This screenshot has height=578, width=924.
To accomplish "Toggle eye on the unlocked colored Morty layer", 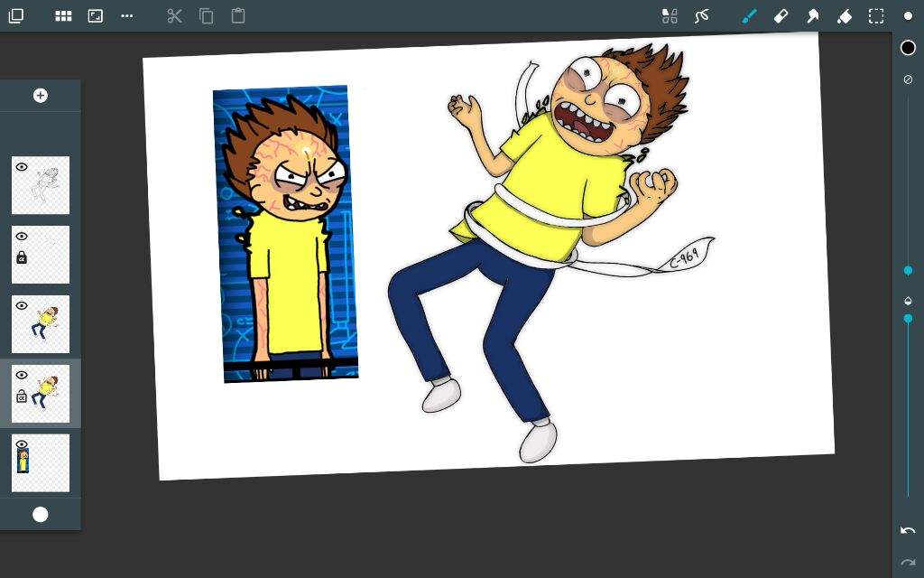I will (x=22, y=305).
